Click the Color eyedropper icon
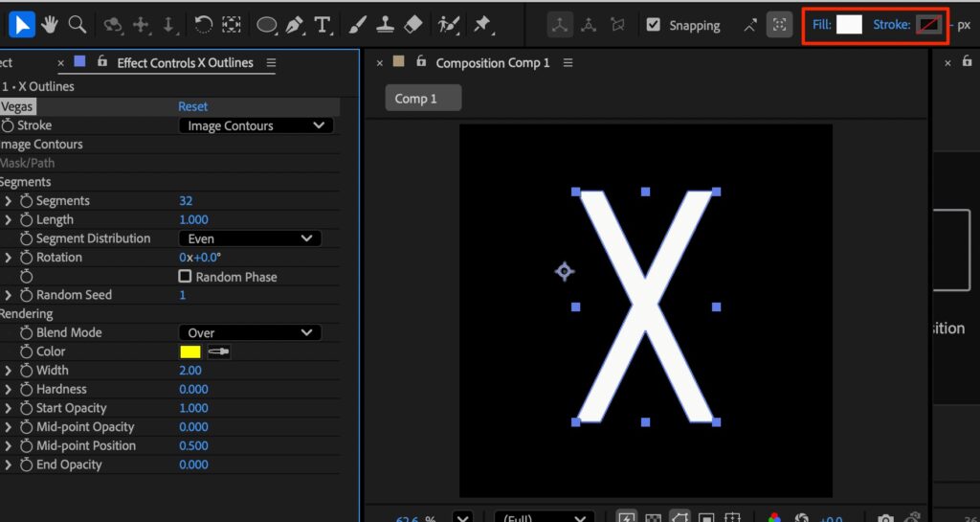Screen dimensions: 980x522 click(219, 352)
